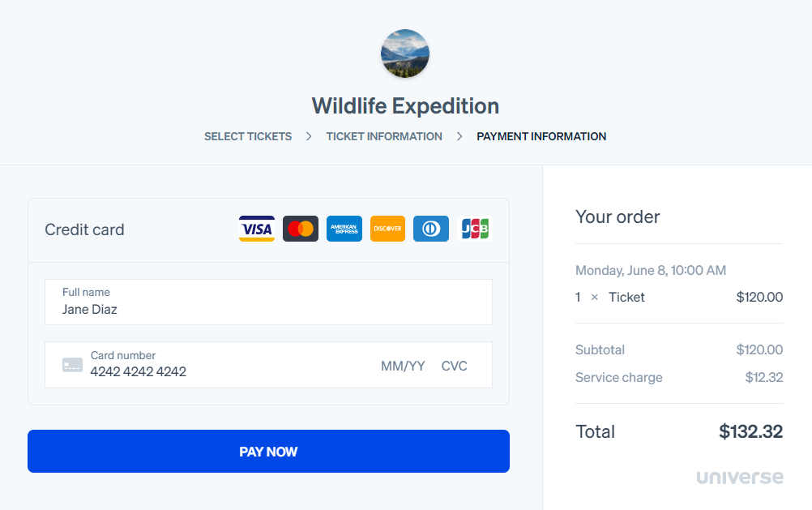812x510 pixels.
Task: Click the Wildlife Expedition event title
Action: [405, 105]
